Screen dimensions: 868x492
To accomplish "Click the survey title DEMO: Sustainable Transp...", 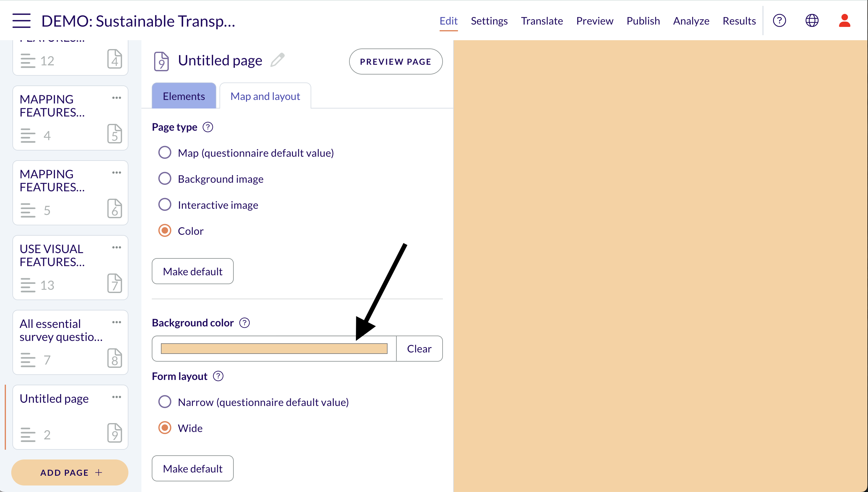I will pos(138,21).
